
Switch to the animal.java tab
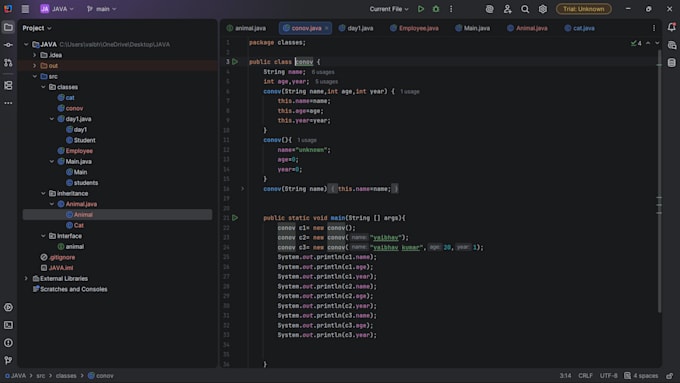pos(246,28)
